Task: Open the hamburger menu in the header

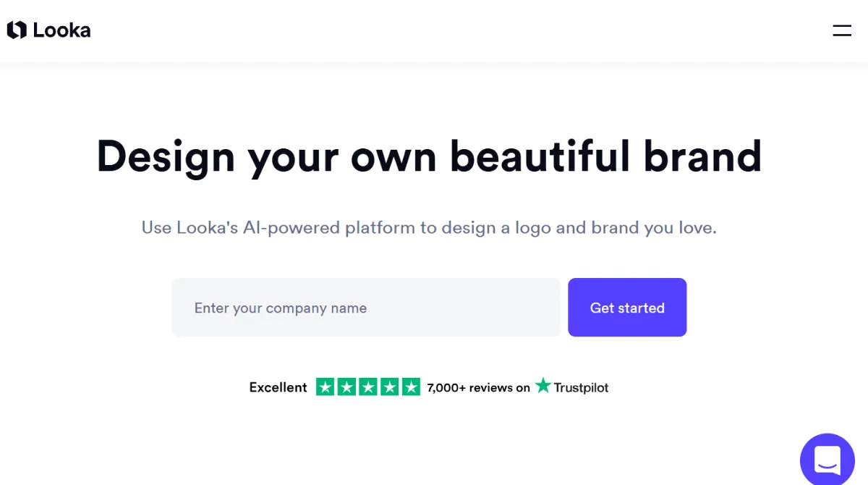Action: (842, 30)
